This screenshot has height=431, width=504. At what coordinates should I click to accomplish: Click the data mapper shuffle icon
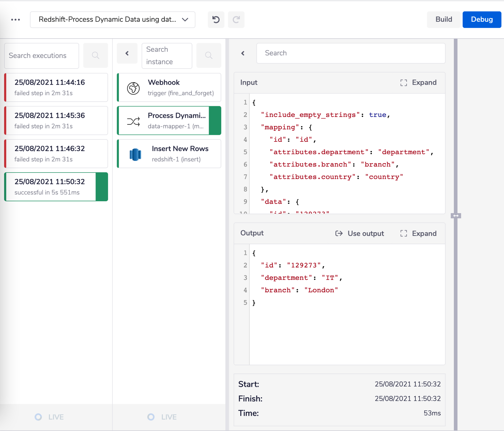(133, 121)
